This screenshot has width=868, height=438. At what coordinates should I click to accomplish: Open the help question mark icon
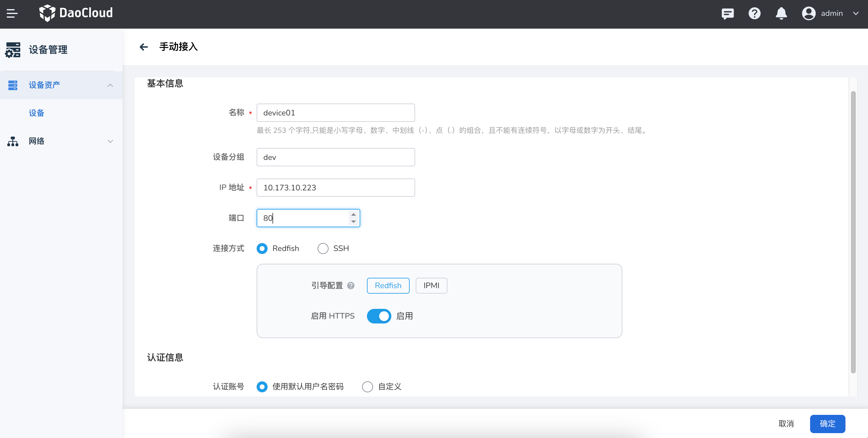754,13
